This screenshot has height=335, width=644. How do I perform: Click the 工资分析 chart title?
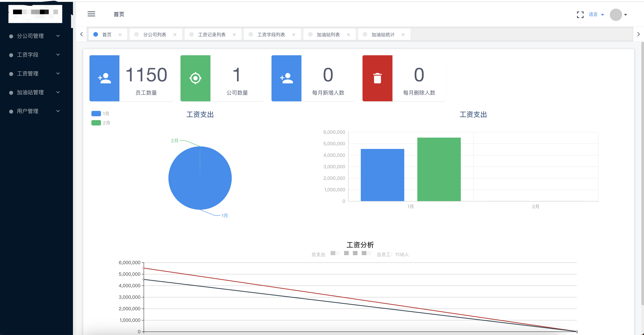(x=360, y=245)
